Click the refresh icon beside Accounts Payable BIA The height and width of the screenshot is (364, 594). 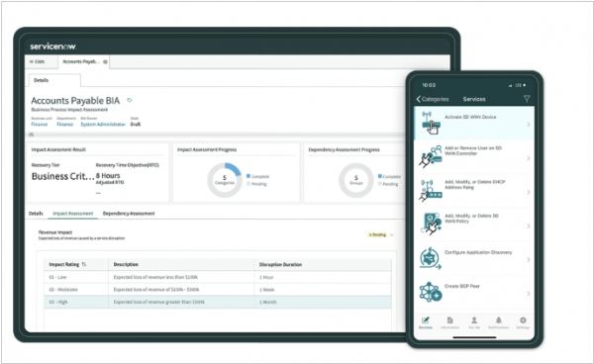click(130, 100)
